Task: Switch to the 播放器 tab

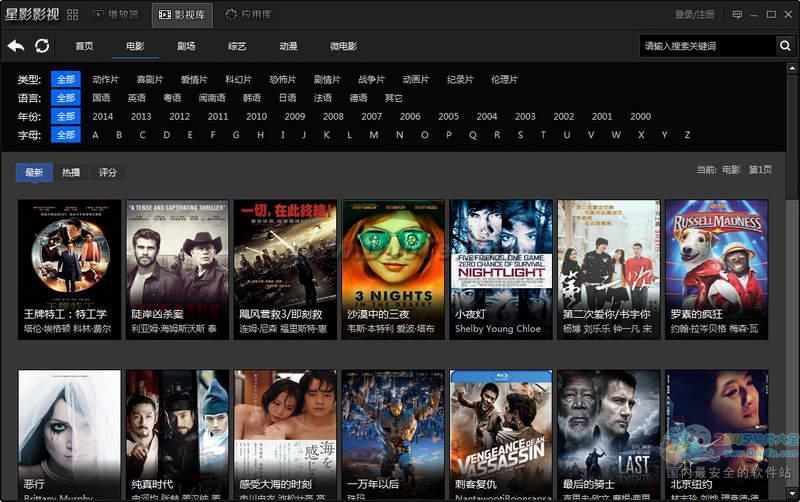Action: (x=116, y=14)
